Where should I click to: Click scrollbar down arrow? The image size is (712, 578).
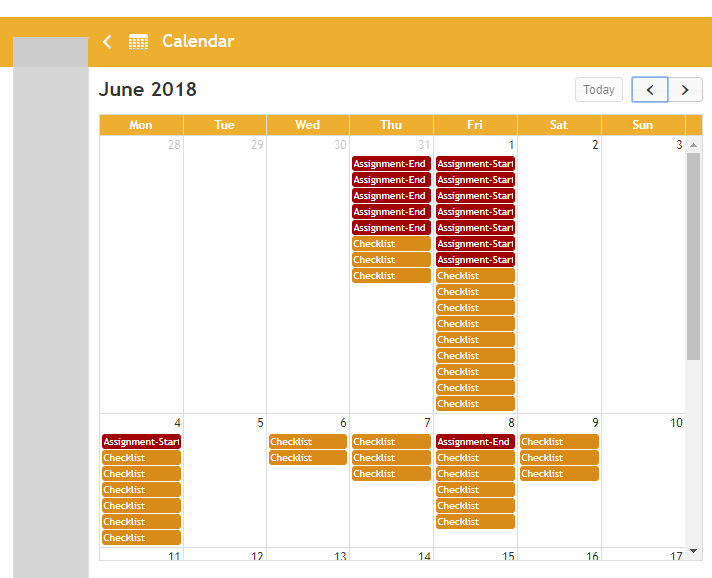[693, 553]
